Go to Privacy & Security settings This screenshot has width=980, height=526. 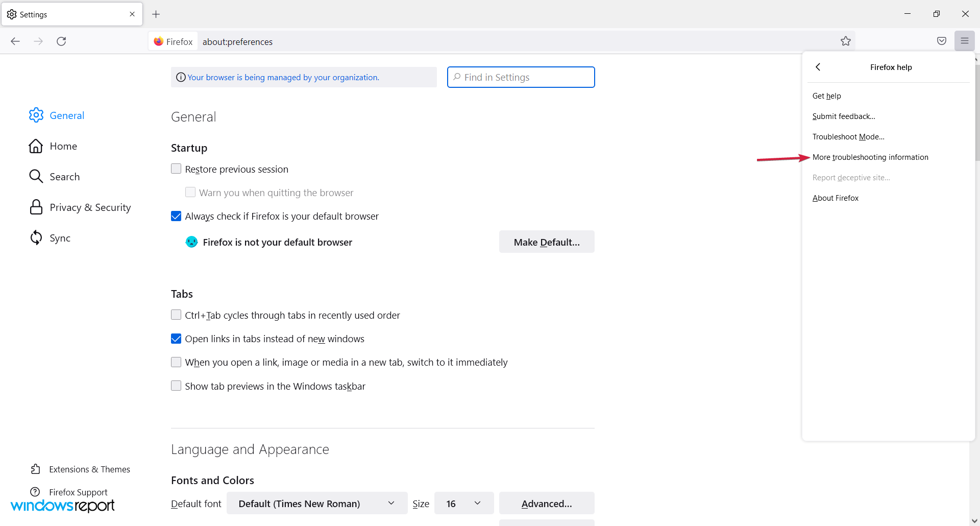90,207
